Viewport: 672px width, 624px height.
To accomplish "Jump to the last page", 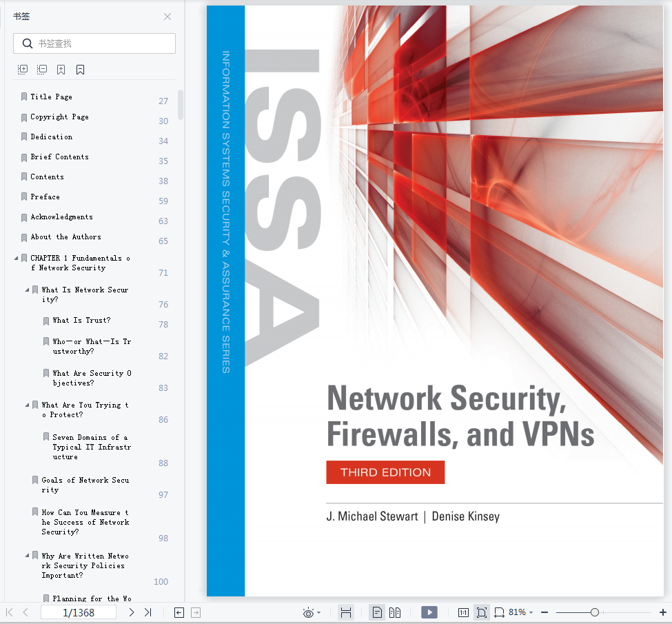I will coord(148,612).
